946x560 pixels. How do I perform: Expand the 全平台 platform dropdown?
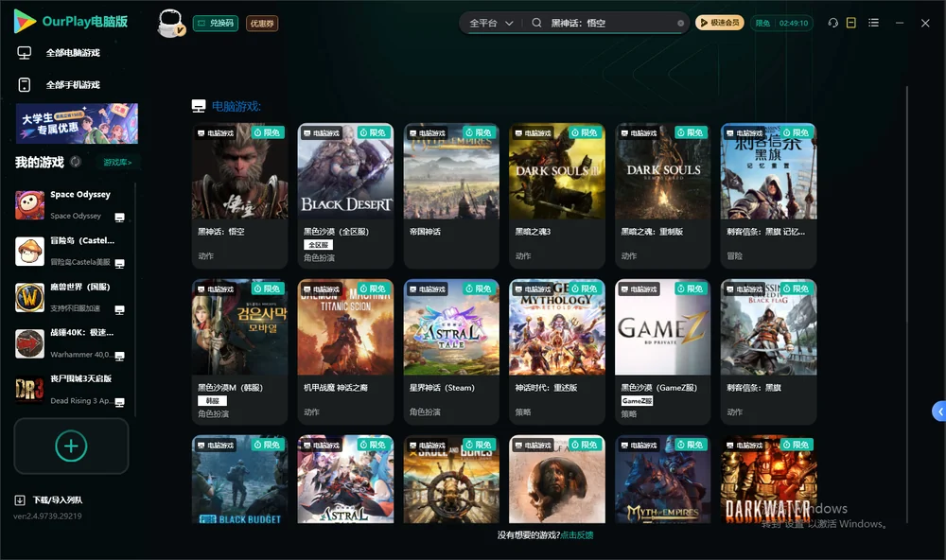pos(491,23)
